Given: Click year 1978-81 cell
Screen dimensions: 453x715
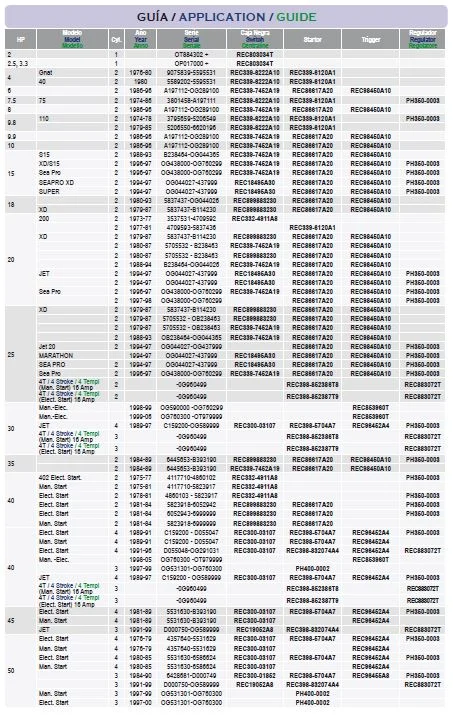Looking at the screenshot, I should pyautogui.click(x=141, y=495).
